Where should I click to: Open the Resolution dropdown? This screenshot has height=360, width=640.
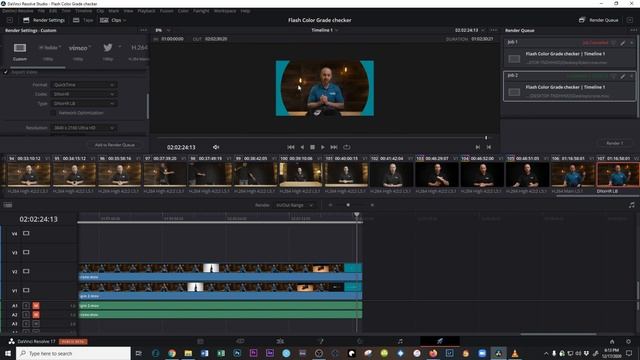point(83,128)
